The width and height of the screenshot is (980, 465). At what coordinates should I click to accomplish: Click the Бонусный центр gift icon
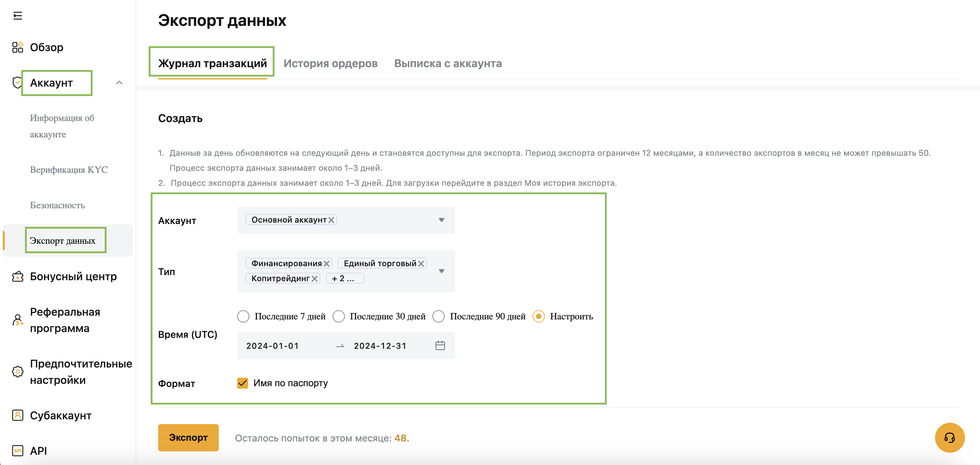pos(17,276)
